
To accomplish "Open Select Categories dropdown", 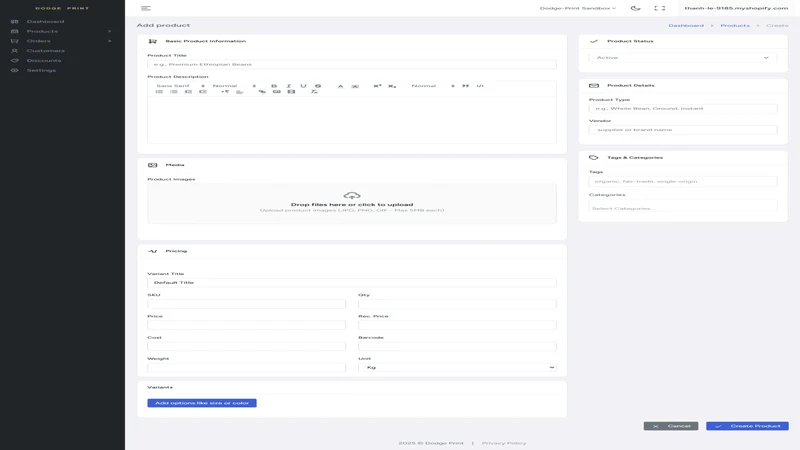I will click(683, 208).
